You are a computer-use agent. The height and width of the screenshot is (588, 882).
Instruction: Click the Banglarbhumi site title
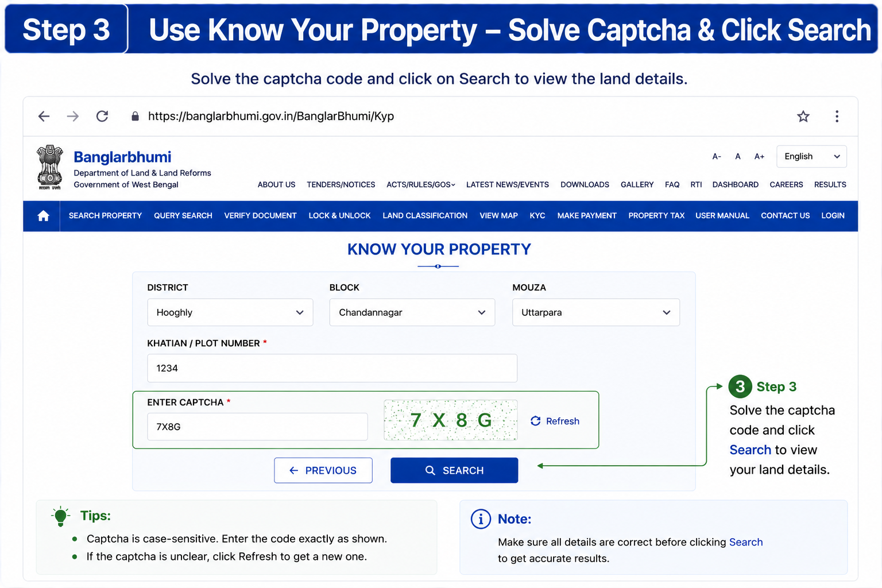[122, 157]
